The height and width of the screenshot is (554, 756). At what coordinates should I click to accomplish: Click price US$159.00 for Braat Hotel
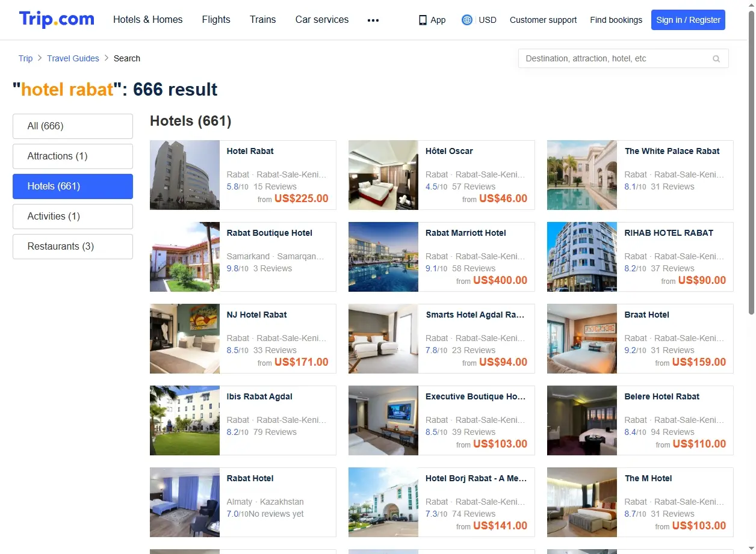click(x=699, y=362)
